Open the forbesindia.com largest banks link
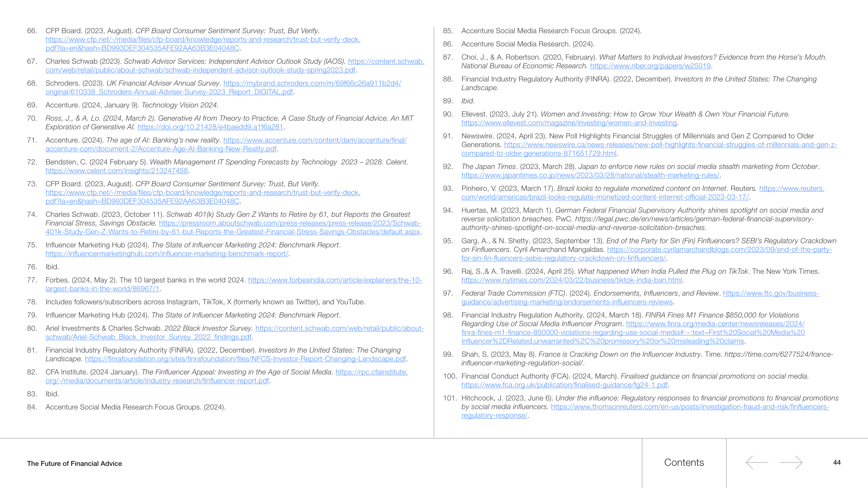Screen dimensions: 868x488 (335, 280)
